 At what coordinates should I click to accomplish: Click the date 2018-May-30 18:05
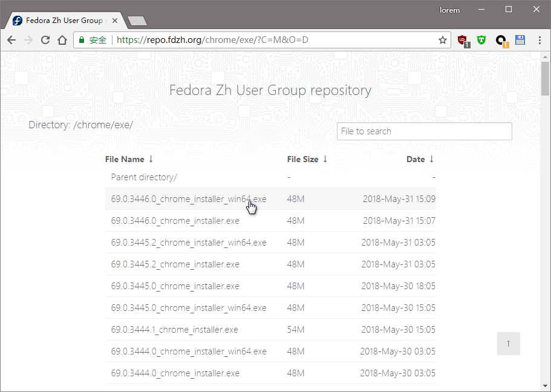(x=398, y=286)
